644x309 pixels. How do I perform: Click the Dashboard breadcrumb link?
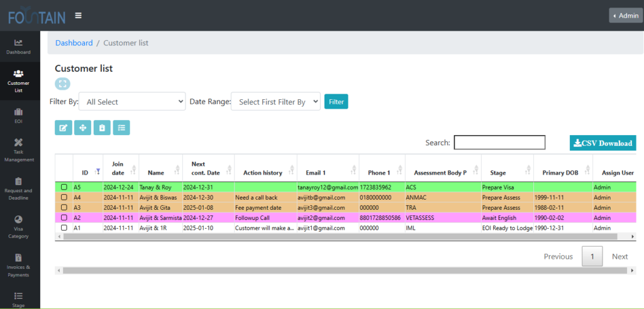click(74, 43)
